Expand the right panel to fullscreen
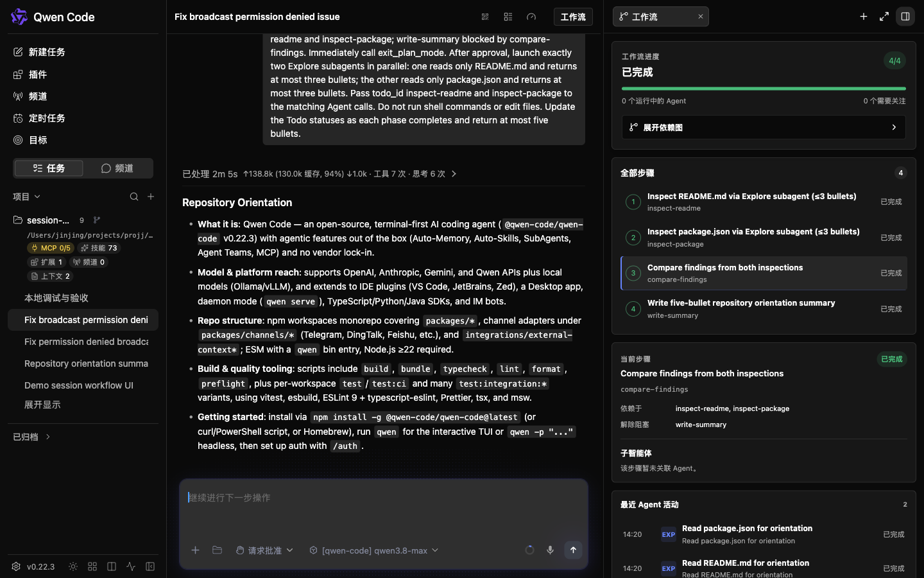 [x=884, y=17]
